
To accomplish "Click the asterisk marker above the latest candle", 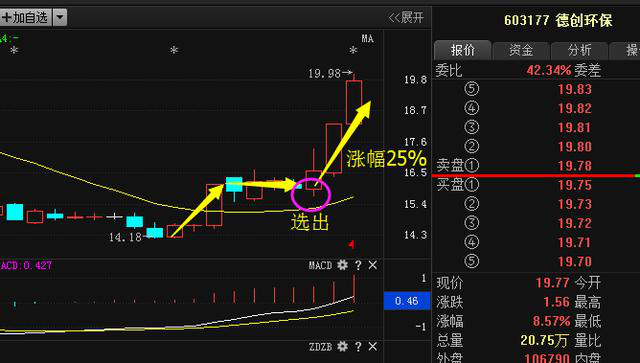I will 353,50.
